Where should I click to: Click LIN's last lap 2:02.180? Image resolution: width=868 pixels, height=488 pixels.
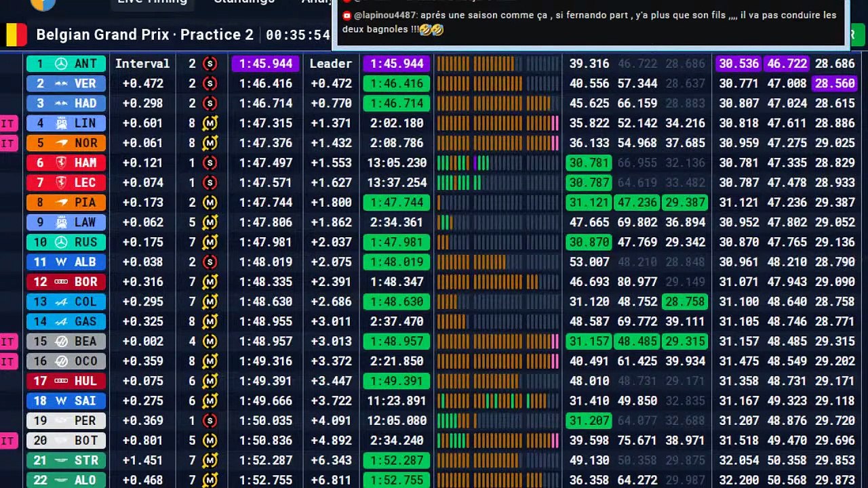click(397, 123)
